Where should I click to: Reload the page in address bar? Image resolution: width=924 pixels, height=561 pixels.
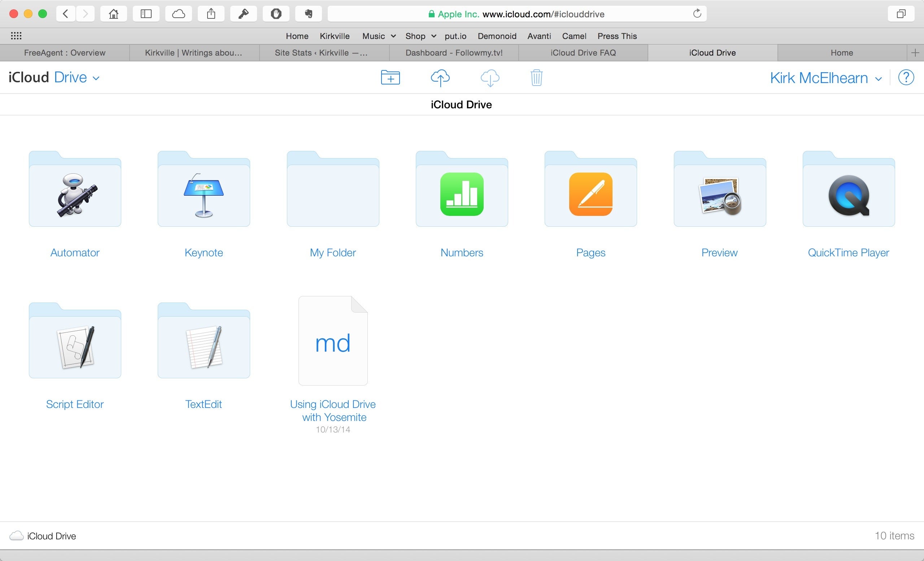(697, 14)
